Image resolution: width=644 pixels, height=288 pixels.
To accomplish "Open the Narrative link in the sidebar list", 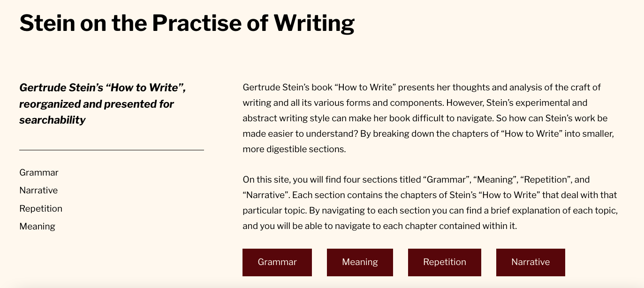I will pyautogui.click(x=38, y=190).
